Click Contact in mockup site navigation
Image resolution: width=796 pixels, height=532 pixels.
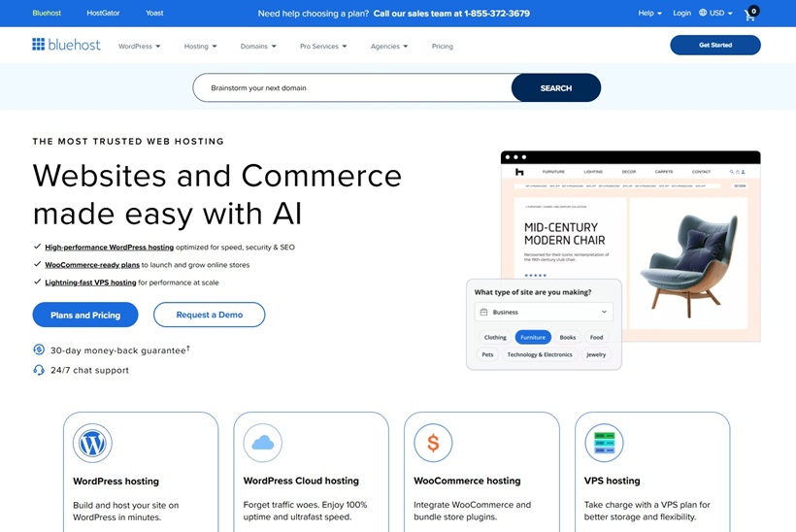coord(701,172)
